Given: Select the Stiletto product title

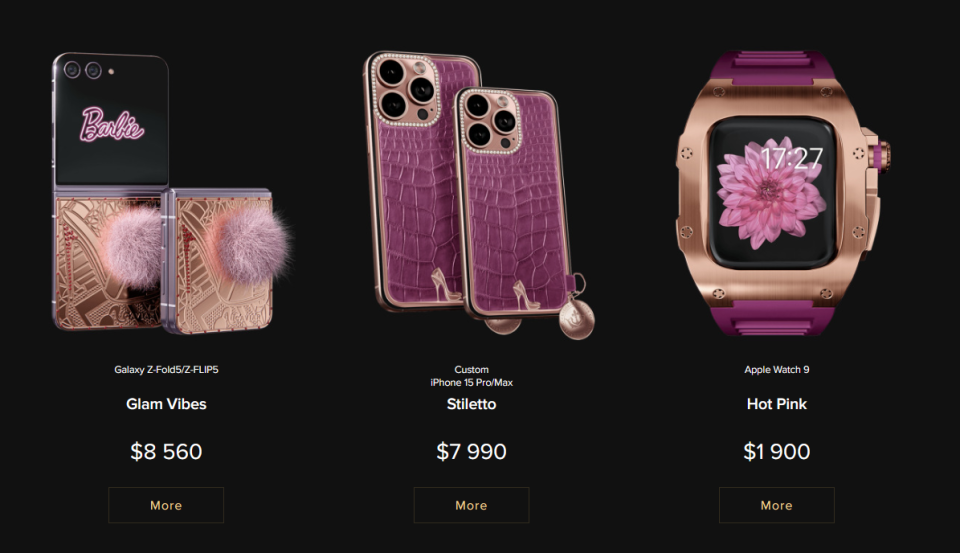Looking at the screenshot, I should point(471,404).
